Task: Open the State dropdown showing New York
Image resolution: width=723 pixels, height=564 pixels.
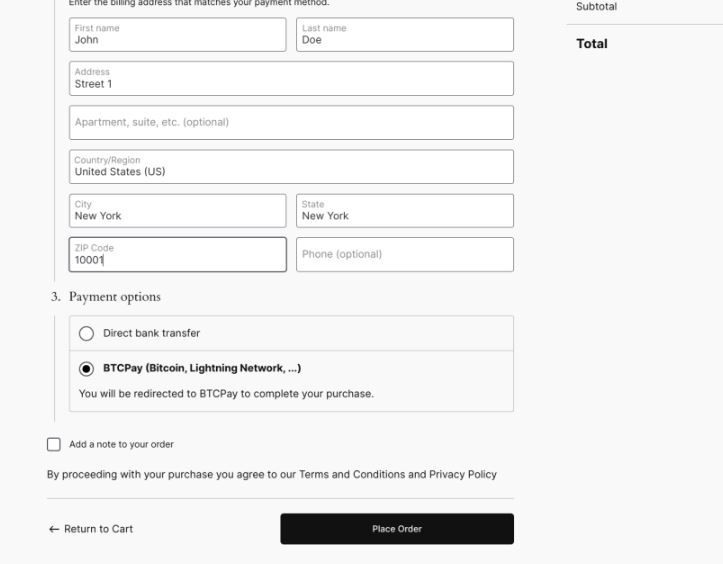Action: 405,211
